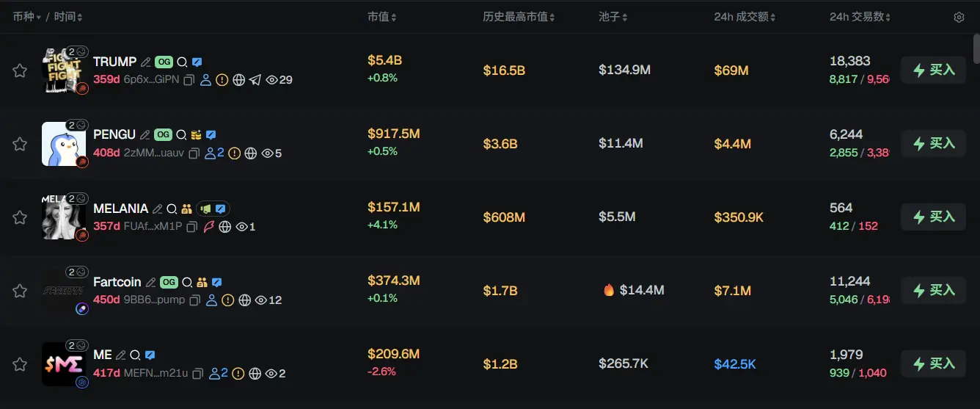Screen dimensions: 980x409
Task: Click the warning icon in ME row
Action: (x=238, y=374)
